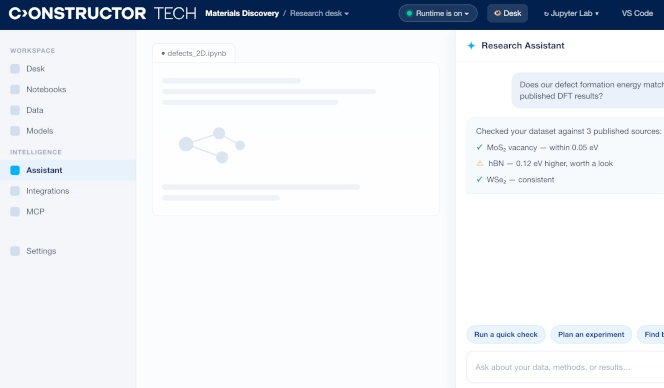664x388 pixels.
Task: Open Notebooks in the sidebar
Action: [x=68, y=89]
